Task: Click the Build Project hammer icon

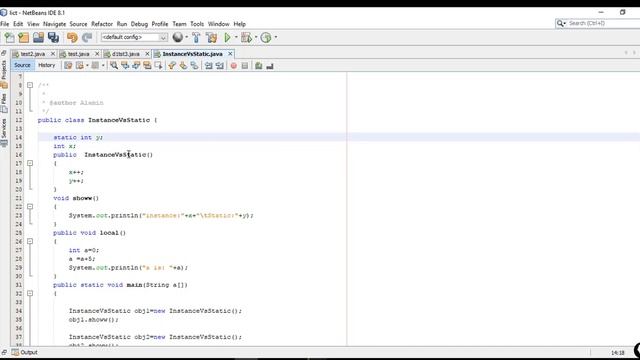Action: [x=196, y=38]
